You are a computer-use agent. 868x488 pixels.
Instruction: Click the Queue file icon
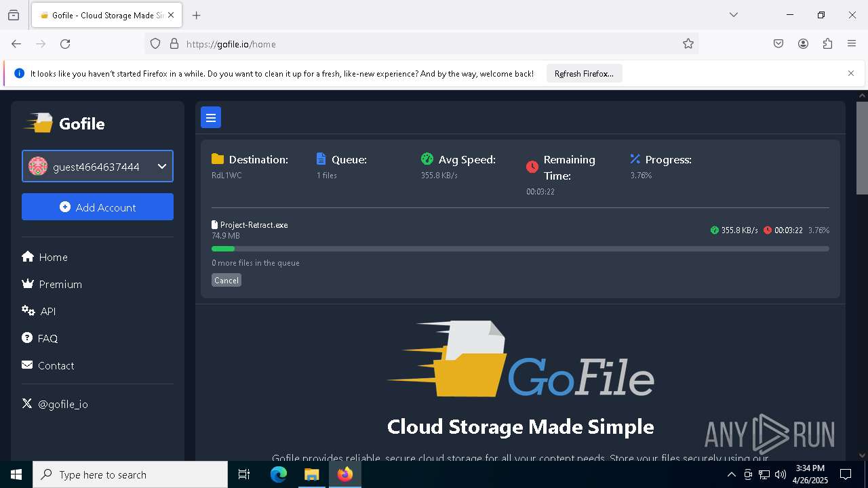pyautogui.click(x=321, y=159)
